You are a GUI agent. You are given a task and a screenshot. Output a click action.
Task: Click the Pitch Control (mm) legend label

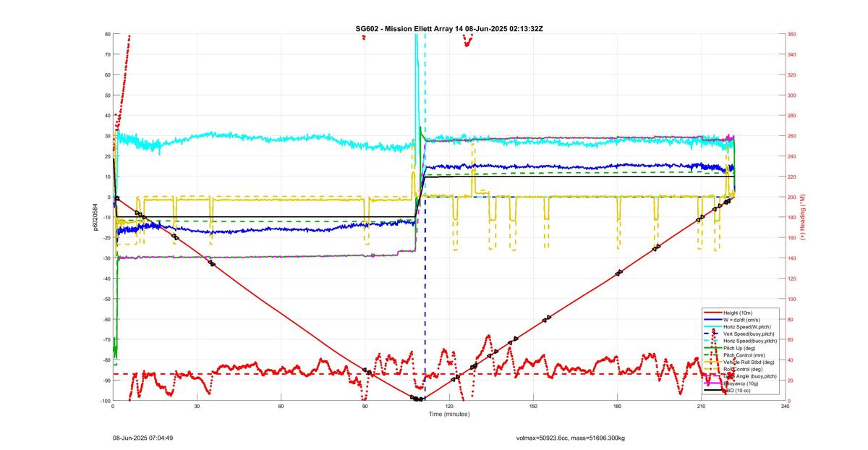744,355
